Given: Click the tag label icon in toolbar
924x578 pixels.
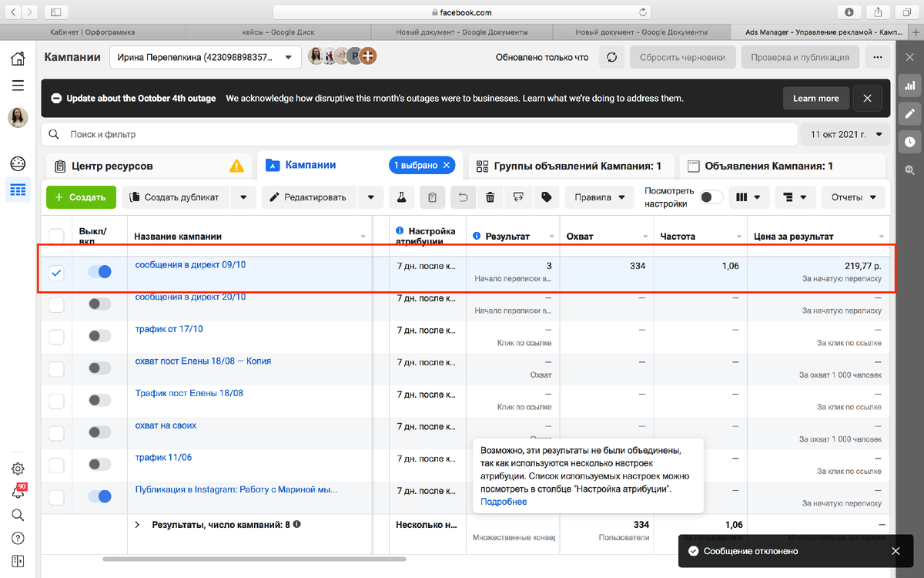Looking at the screenshot, I should tap(547, 197).
